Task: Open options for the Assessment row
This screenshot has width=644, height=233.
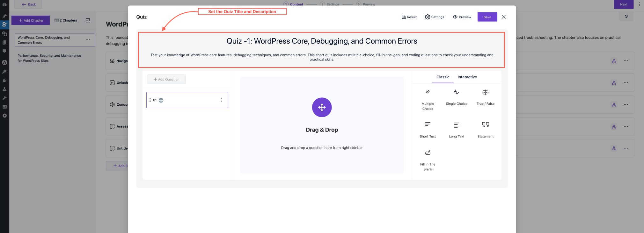Action: (626, 126)
